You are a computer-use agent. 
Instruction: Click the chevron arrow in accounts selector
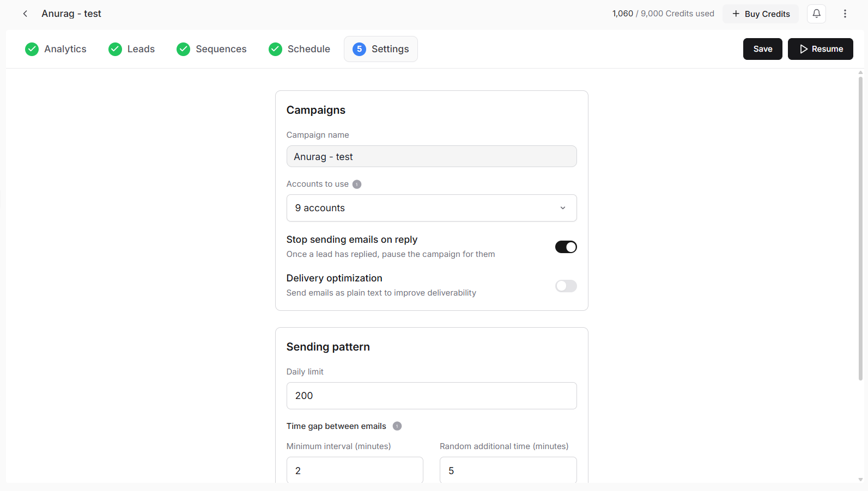pos(563,208)
